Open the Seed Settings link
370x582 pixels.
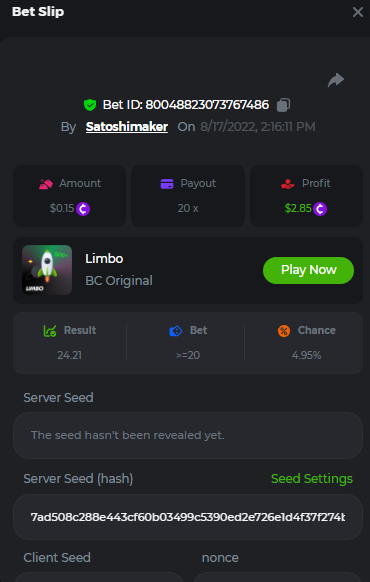click(x=312, y=479)
